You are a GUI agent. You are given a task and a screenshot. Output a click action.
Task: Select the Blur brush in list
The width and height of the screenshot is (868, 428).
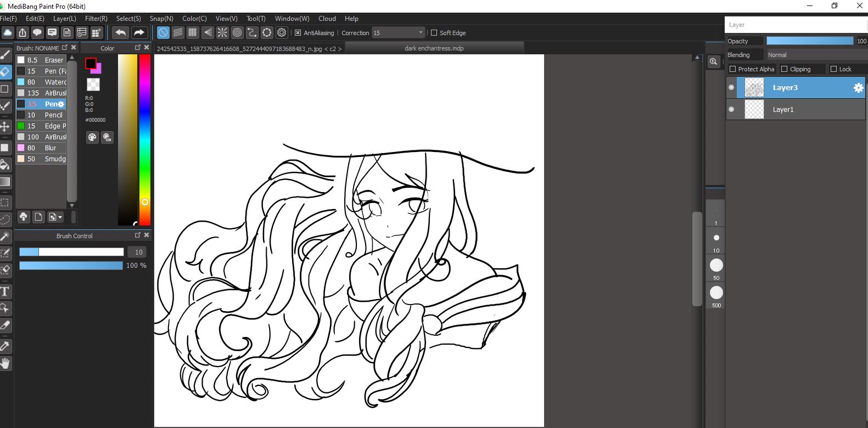coord(41,148)
